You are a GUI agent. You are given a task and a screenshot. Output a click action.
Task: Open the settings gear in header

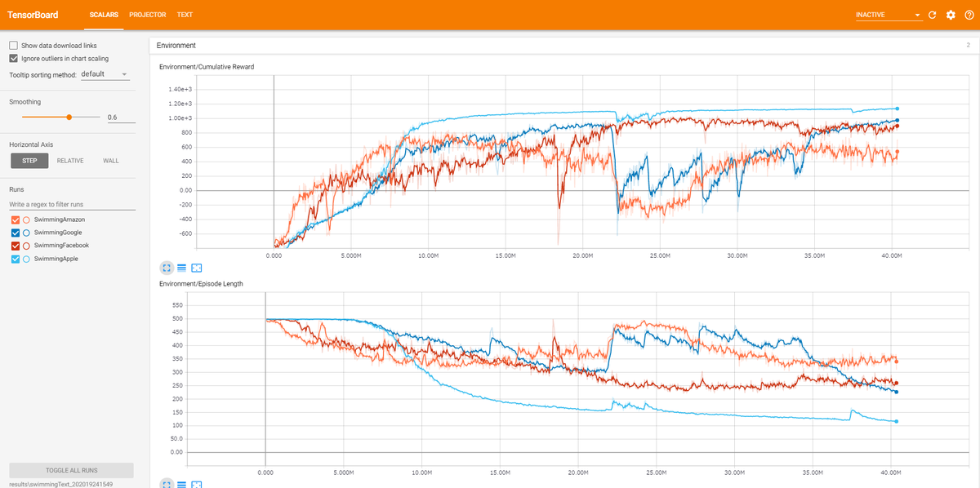click(951, 15)
